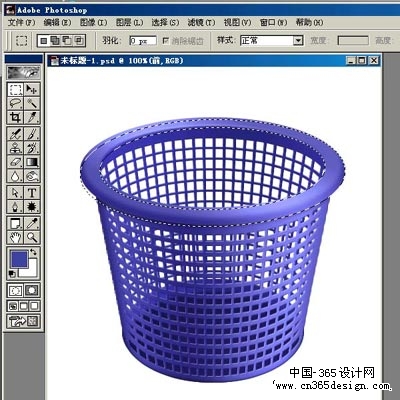The height and width of the screenshot is (400, 400).
Task: Click the feather (羽化) px input field
Action: click(143, 41)
